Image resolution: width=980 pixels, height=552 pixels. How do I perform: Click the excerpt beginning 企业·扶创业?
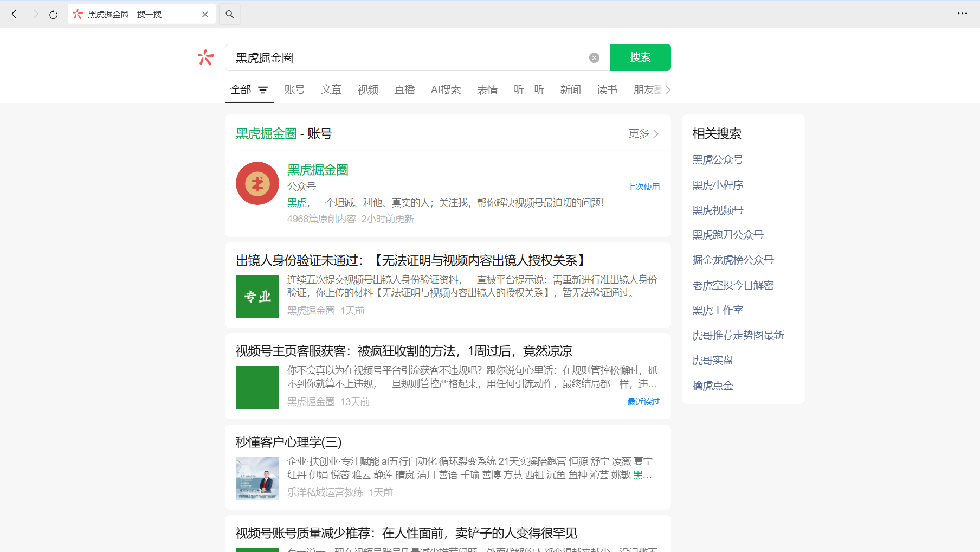tap(470, 468)
